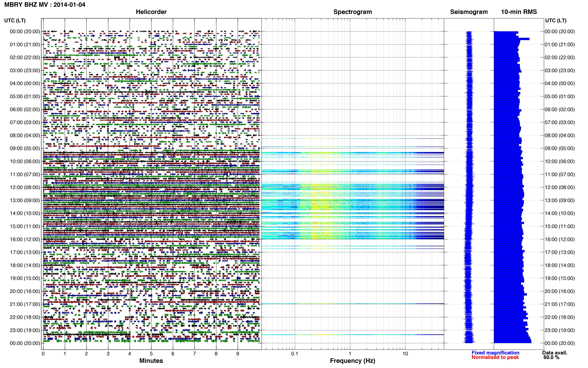588x368 pixels.
Task: Click the right '12:00 (08:00)' time label
Action: [560, 187]
